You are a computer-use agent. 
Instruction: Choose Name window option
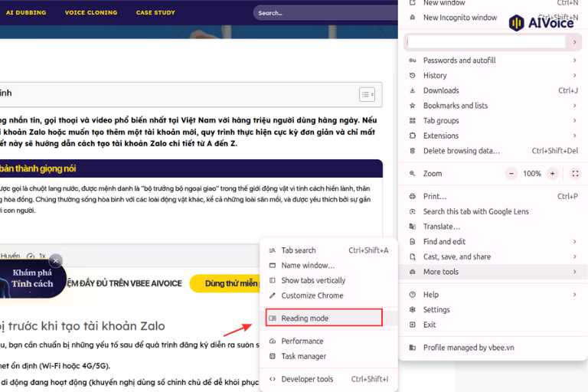click(x=328, y=265)
